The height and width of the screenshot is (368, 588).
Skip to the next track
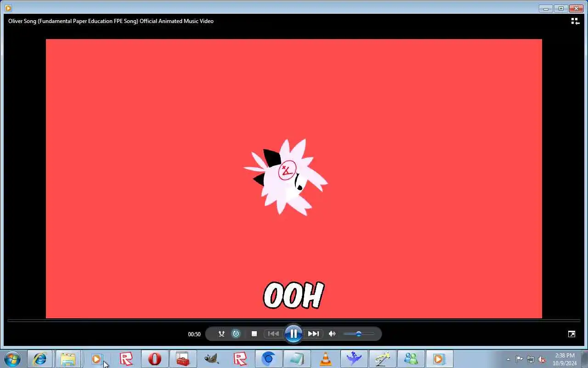coord(313,334)
